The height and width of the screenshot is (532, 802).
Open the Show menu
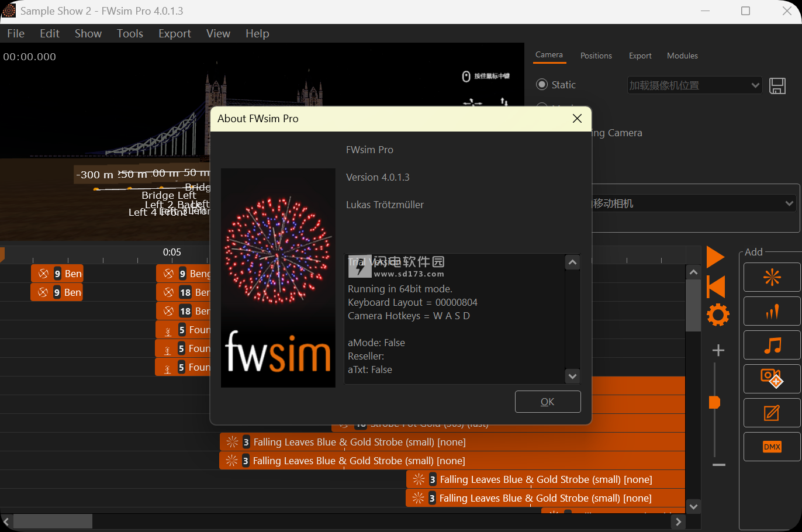88,33
